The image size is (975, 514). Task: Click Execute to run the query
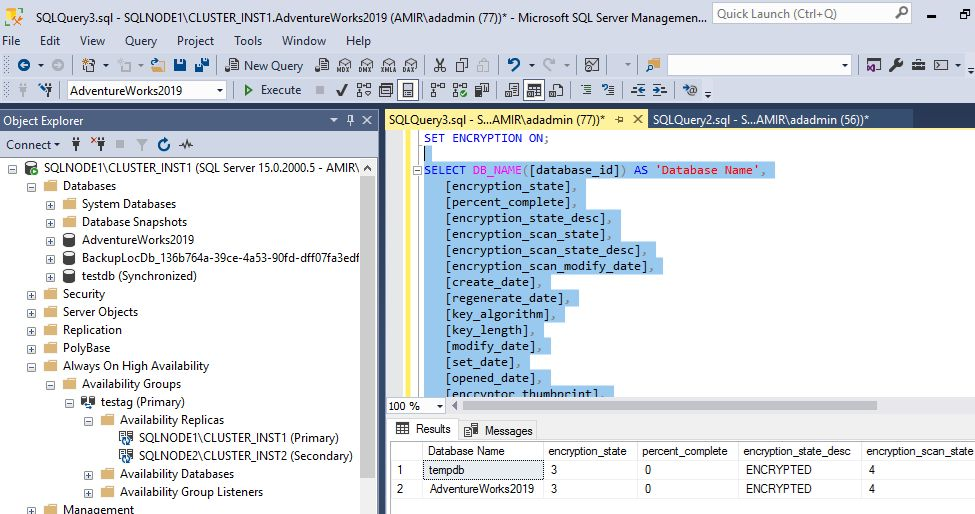click(272, 90)
